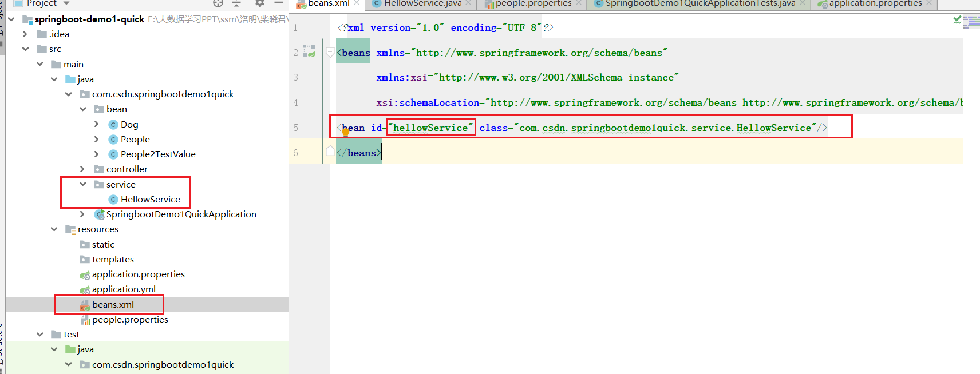Image resolution: width=980 pixels, height=374 pixels.
Task: Expand the Dog class node
Action: pyautogui.click(x=97, y=124)
